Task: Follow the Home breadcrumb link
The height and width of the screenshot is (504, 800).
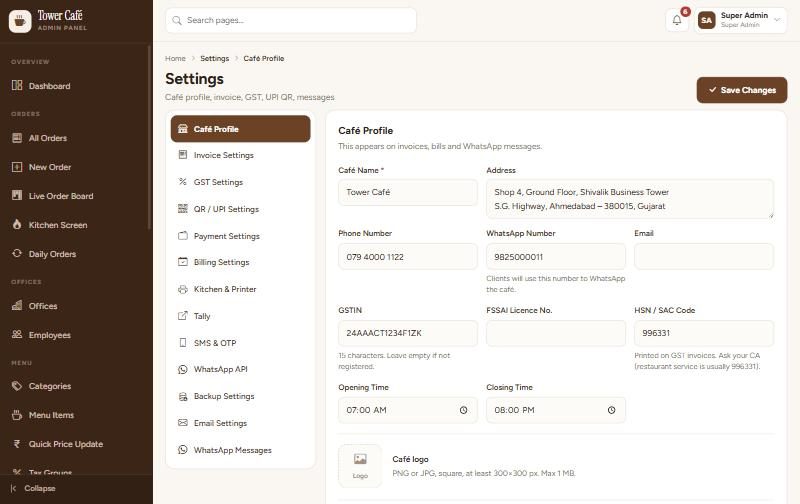Action: tap(175, 59)
